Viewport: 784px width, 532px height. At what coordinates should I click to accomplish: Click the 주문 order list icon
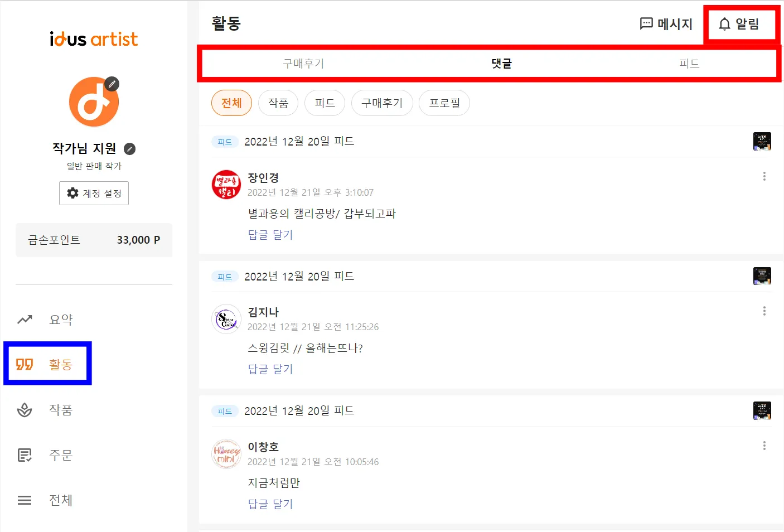pyautogui.click(x=25, y=455)
